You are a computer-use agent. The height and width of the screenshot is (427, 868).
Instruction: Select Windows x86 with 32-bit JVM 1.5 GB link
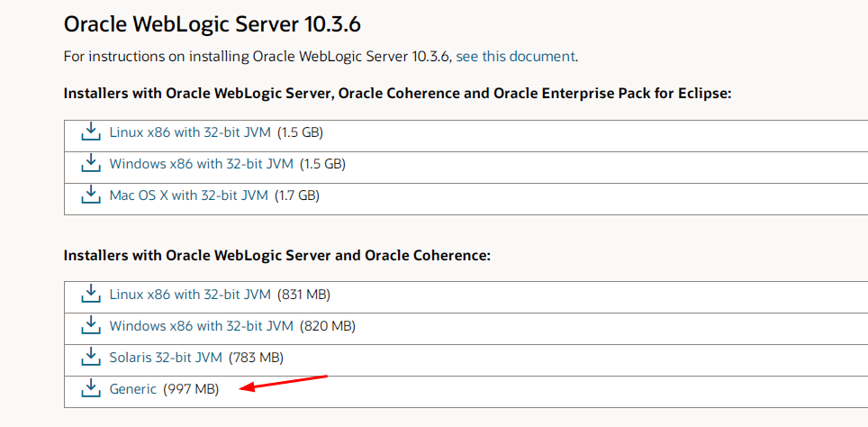click(x=201, y=164)
